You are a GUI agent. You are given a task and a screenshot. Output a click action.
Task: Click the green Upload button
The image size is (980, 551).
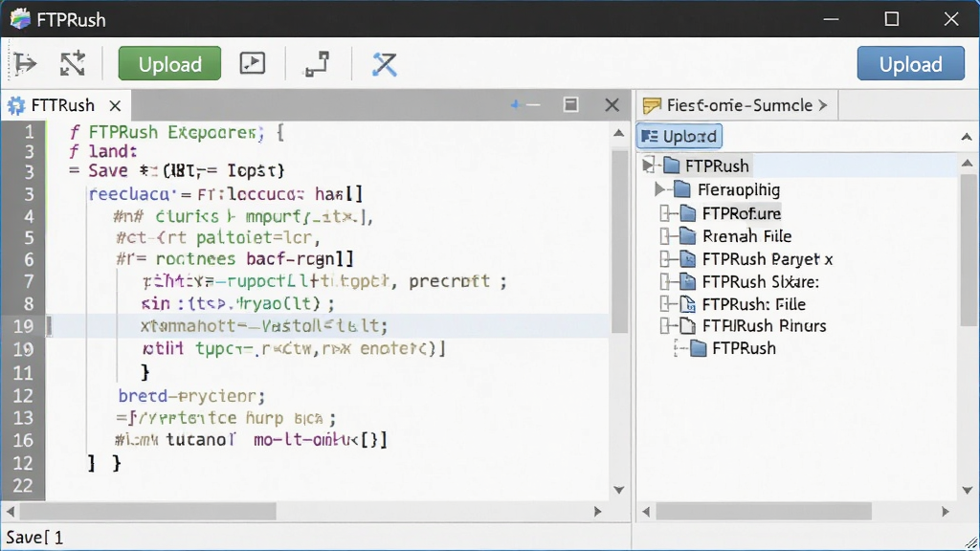click(x=169, y=64)
